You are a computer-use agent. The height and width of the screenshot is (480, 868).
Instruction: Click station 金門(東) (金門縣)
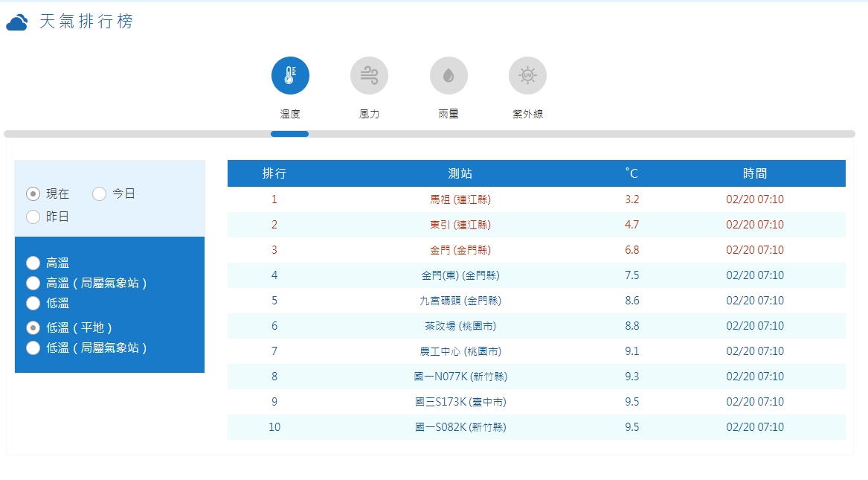(460, 275)
